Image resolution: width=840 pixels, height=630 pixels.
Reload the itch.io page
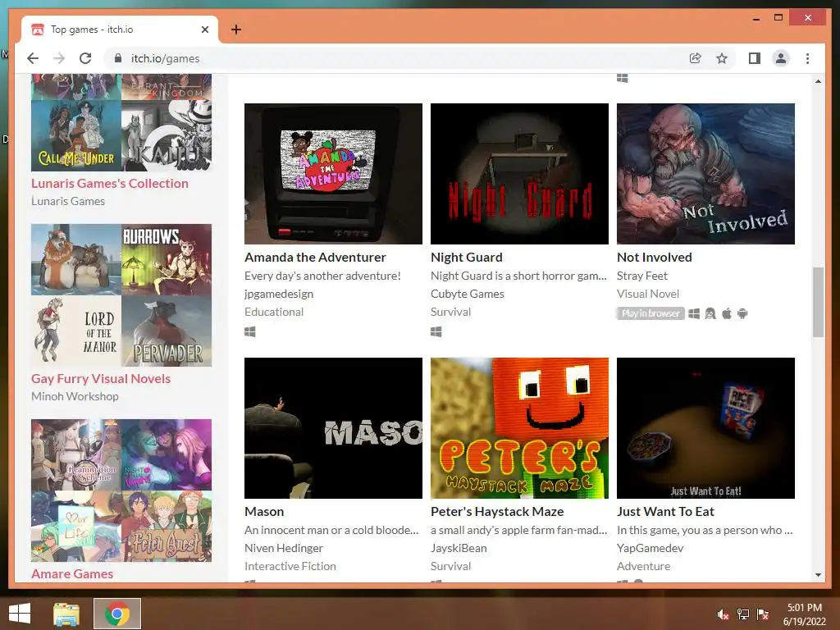pyautogui.click(x=85, y=58)
